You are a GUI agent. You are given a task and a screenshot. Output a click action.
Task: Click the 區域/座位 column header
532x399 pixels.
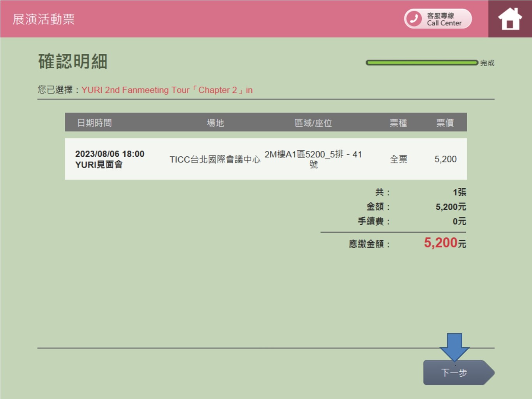pyautogui.click(x=313, y=123)
